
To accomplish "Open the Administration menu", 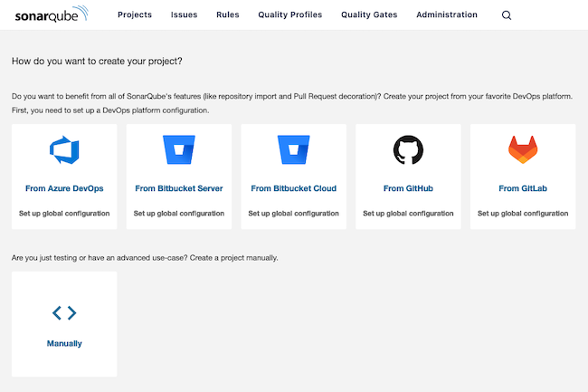I will click(x=447, y=15).
